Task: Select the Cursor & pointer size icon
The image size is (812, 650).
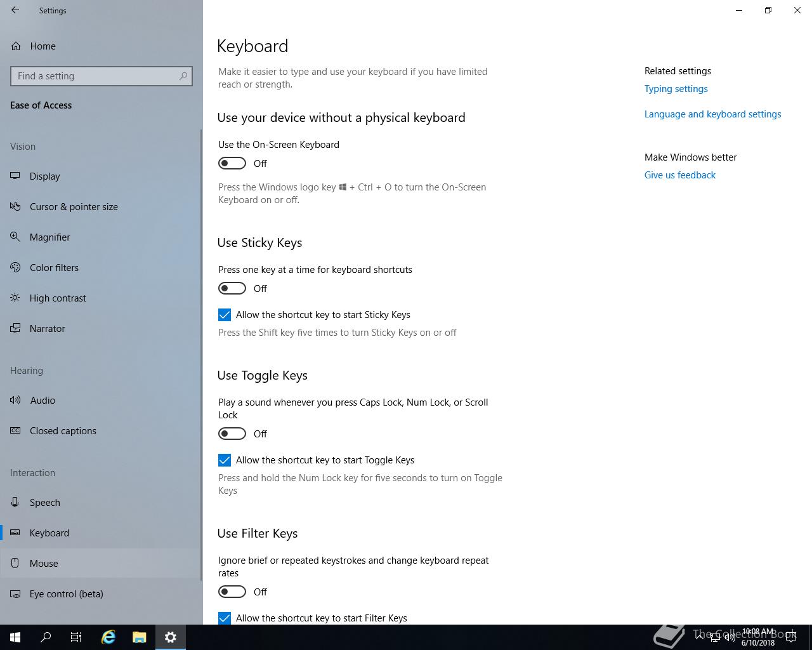Action: (x=15, y=206)
